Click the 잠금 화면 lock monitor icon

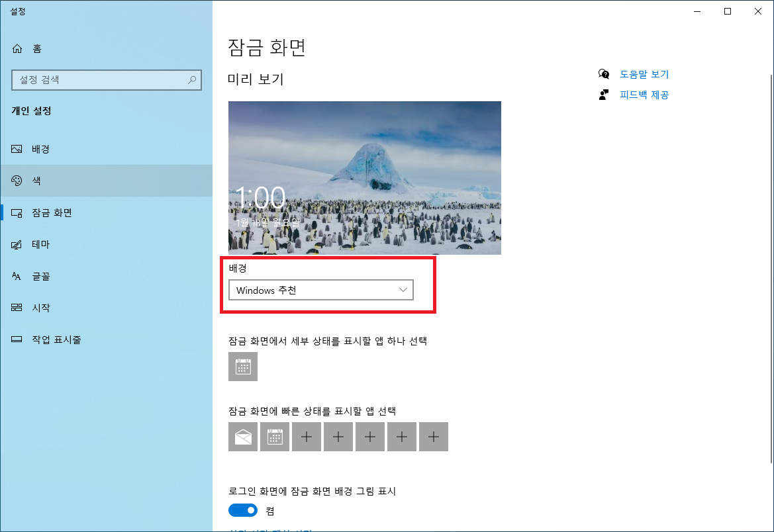pos(17,212)
